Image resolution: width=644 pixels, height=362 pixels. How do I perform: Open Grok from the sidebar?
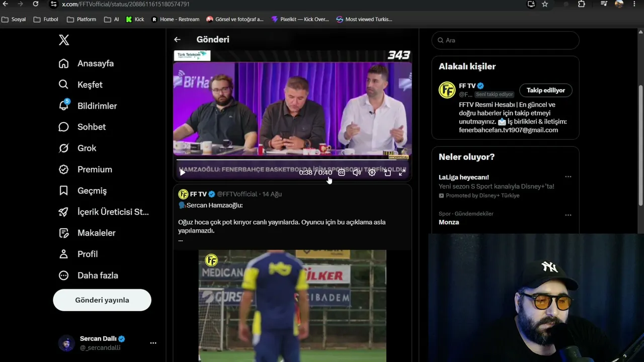77,148
